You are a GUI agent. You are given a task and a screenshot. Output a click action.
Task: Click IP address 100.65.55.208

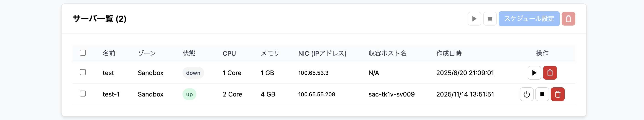pyautogui.click(x=316, y=94)
